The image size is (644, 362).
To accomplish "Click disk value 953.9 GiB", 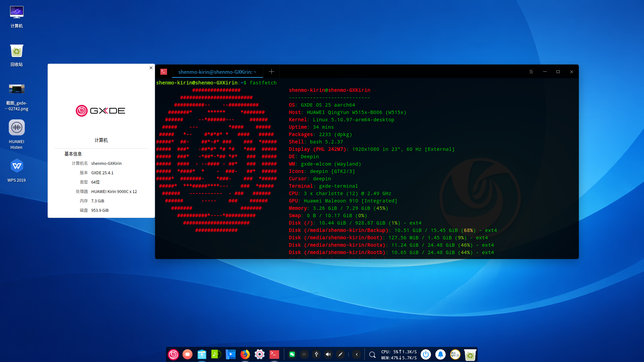I will (x=100, y=210).
